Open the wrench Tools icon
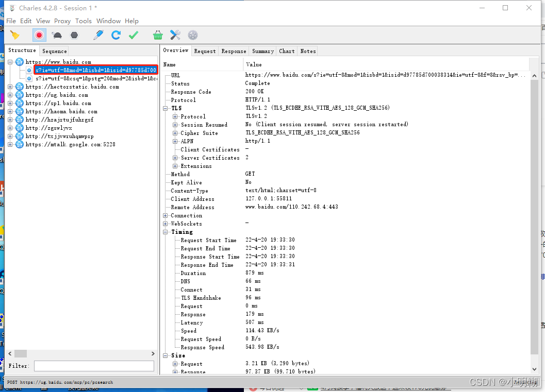 tap(175, 35)
